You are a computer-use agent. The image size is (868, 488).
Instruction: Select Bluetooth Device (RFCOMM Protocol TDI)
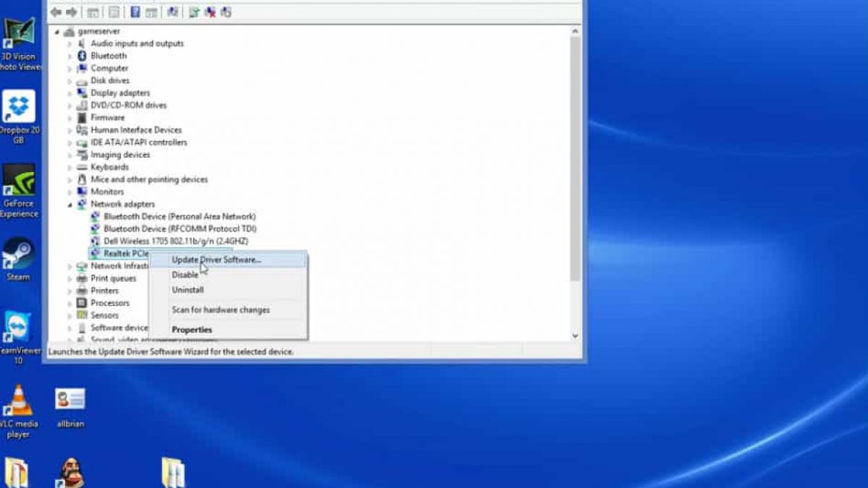click(180, 228)
